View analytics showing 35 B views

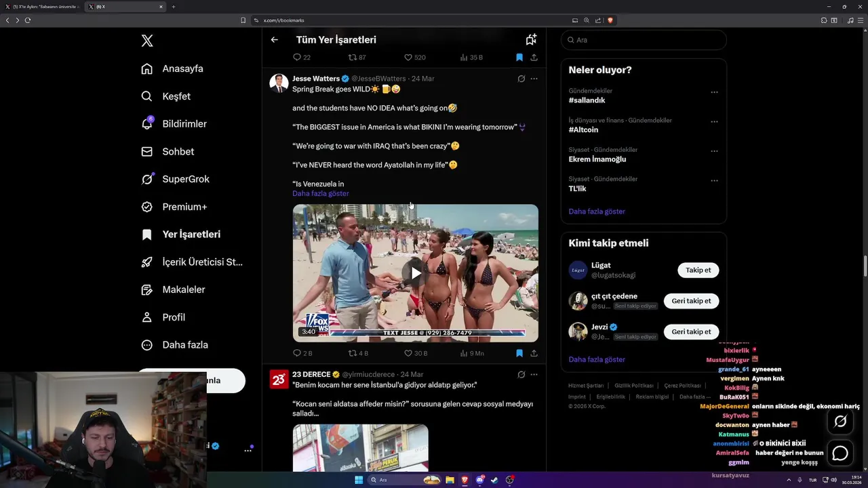click(x=471, y=58)
